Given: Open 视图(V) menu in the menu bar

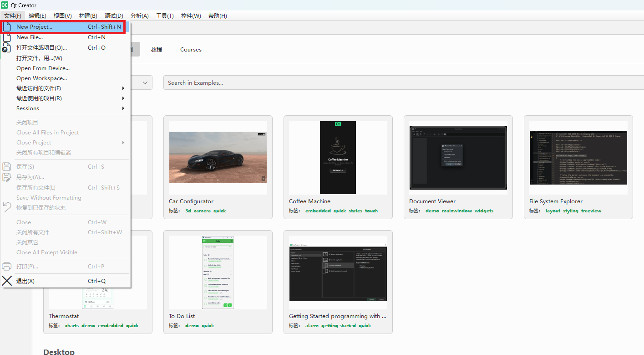Looking at the screenshot, I should 62,16.
